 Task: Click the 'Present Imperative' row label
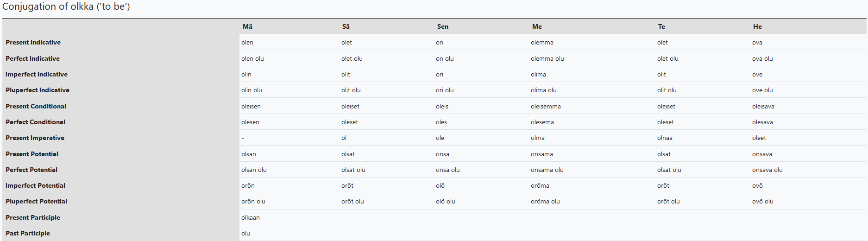coord(35,138)
